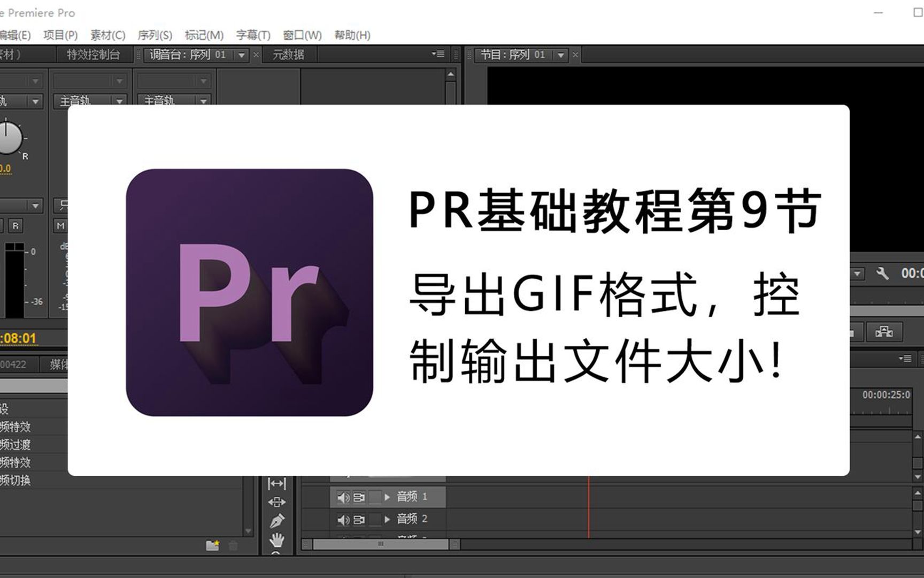The width and height of the screenshot is (924, 578).
Task: Click timeline ruler at 00:00:25:00
Action: 886,395
